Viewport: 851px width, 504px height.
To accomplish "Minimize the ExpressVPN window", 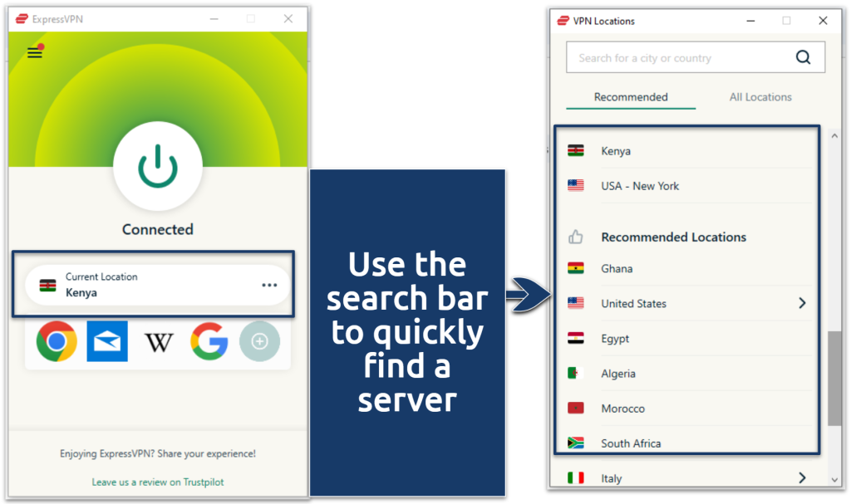I will tap(214, 19).
